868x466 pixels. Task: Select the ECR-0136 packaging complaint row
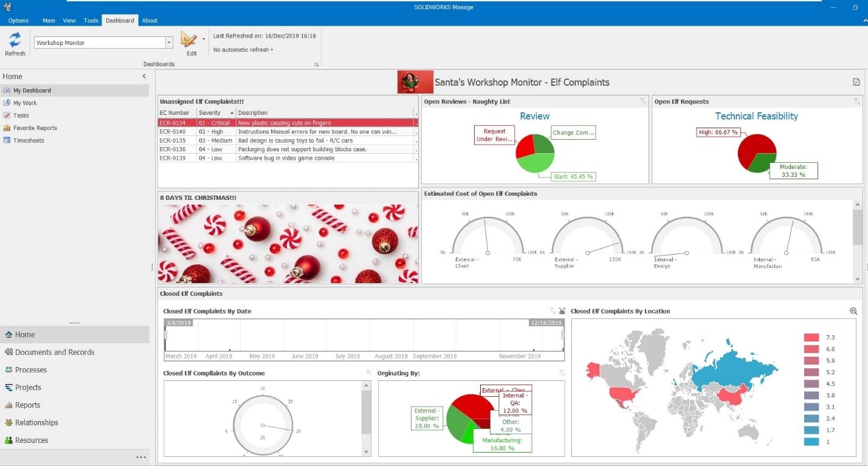[286, 149]
